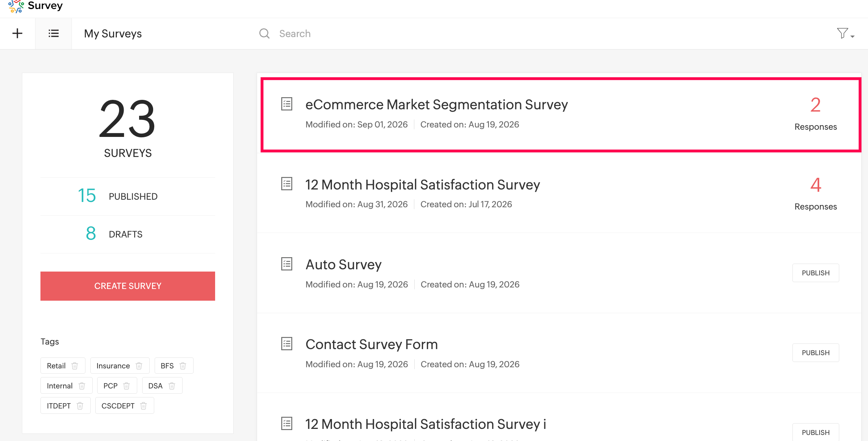Image resolution: width=868 pixels, height=441 pixels.
Task: Filter by the Internal tag
Action: tap(60, 386)
